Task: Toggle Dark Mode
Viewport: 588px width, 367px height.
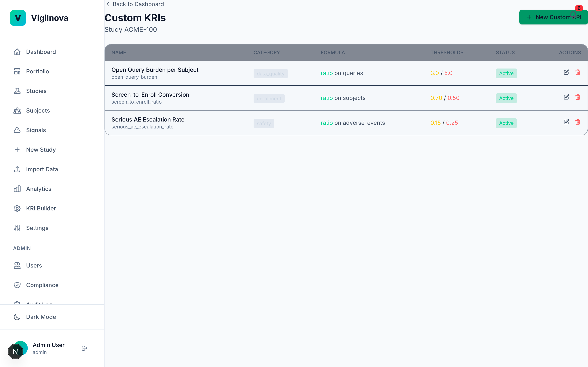Action: [41, 317]
